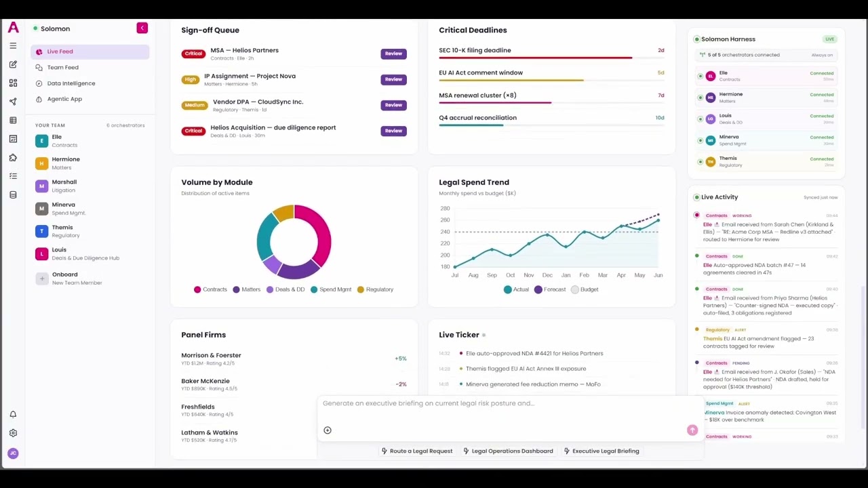Click the donut chart center

(294, 241)
